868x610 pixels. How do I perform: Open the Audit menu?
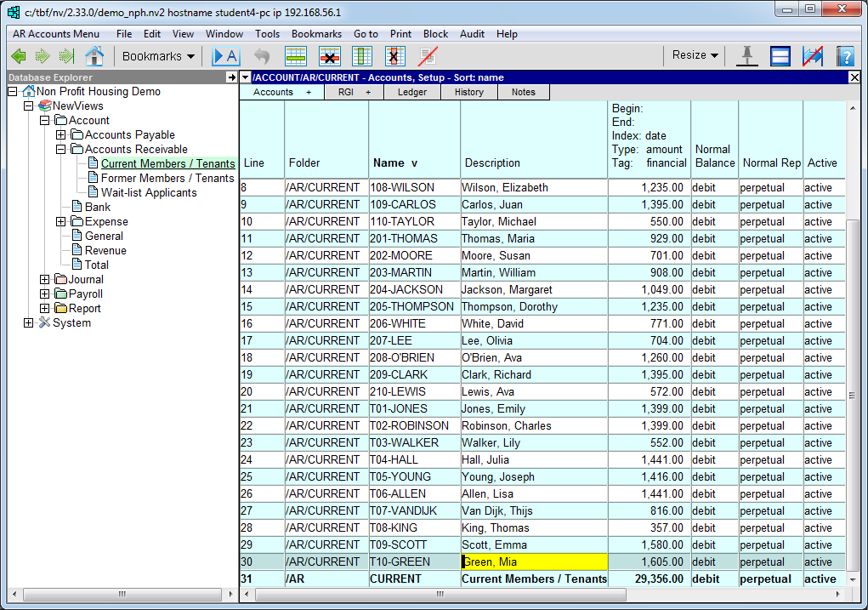pyautogui.click(x=472, y=34)
